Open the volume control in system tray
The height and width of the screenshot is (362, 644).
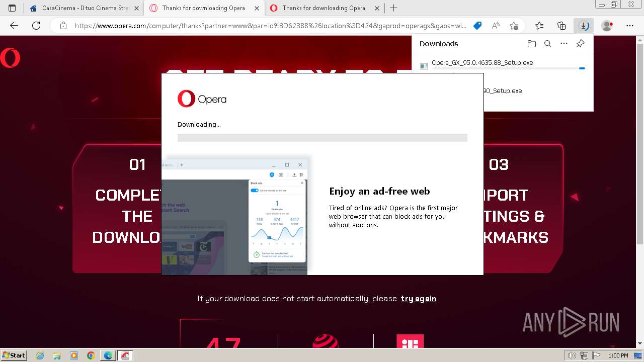572,355
